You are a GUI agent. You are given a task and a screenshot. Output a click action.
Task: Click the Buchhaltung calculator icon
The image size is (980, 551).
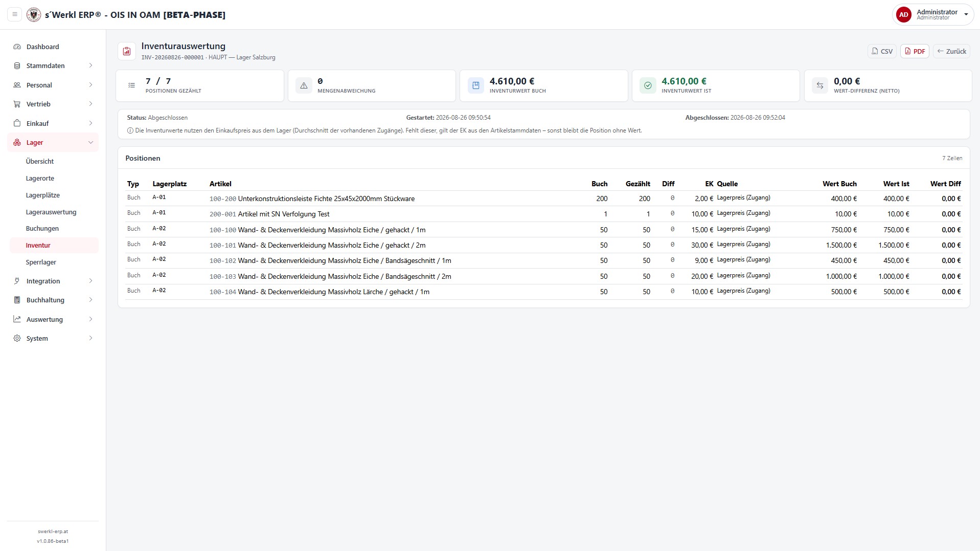(x=17, y=300)
